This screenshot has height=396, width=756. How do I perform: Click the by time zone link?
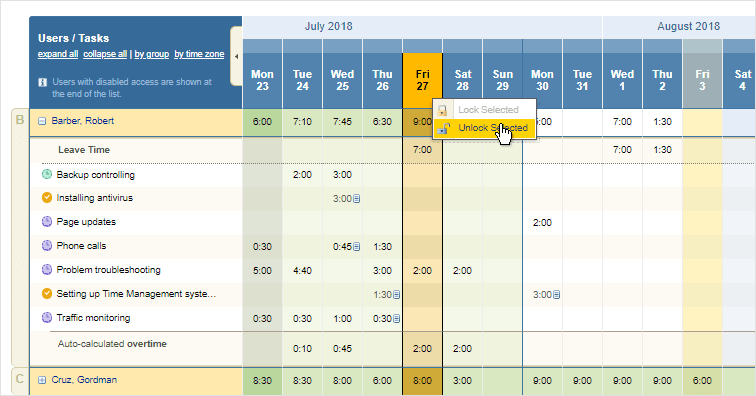[x=199, y=54]
